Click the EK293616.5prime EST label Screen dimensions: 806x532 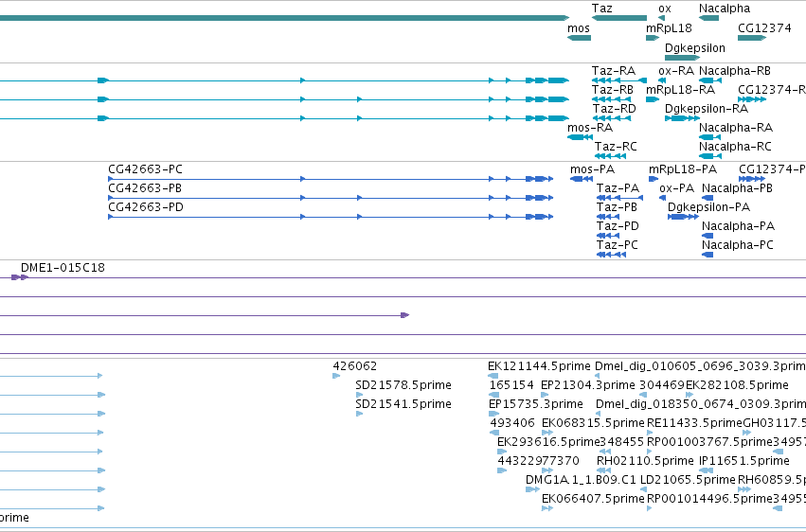[548, 442]
